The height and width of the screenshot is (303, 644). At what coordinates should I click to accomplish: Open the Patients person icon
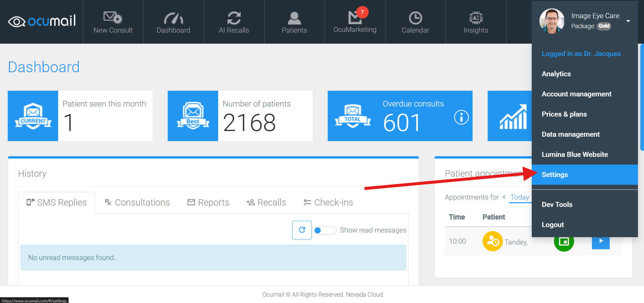point(294,18)
